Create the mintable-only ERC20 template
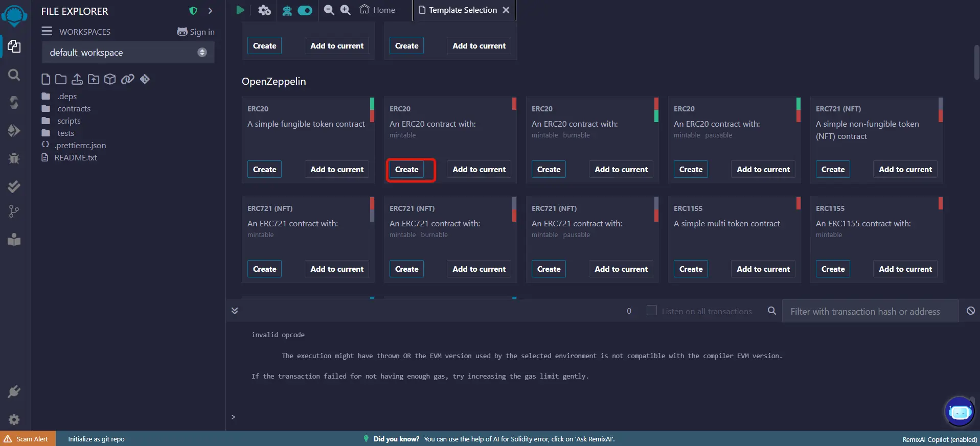 tap(406, 169)
